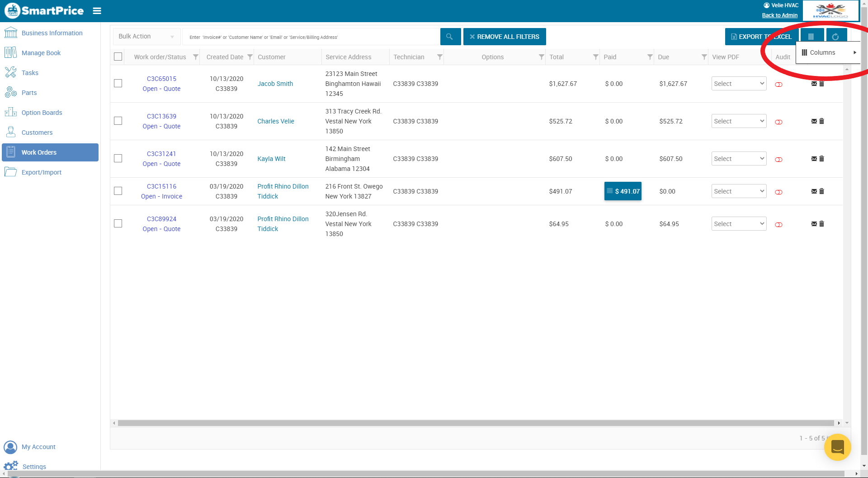Go to Option Boards in the sidebar
The height and width of the screenshot is (478, 868).
tap(42, 112)
